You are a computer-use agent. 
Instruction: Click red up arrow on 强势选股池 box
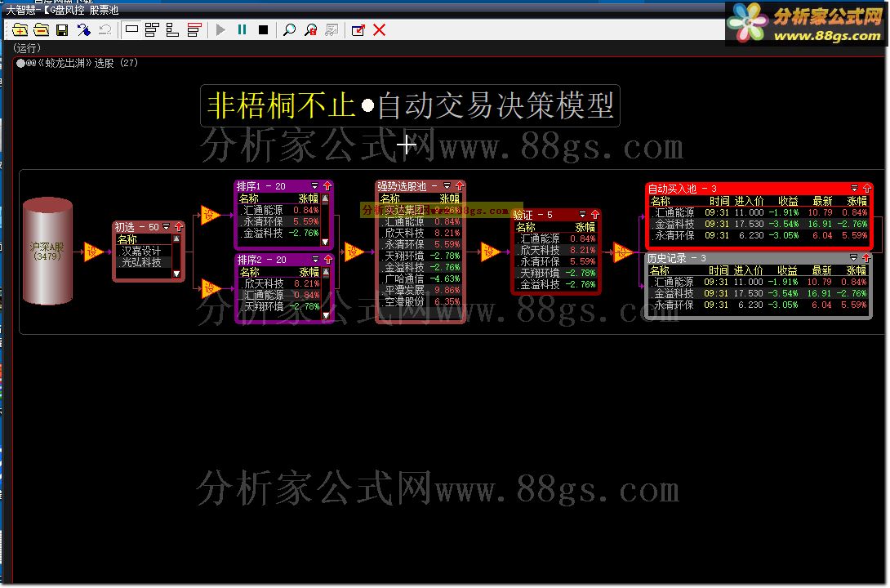click(460, 185)
